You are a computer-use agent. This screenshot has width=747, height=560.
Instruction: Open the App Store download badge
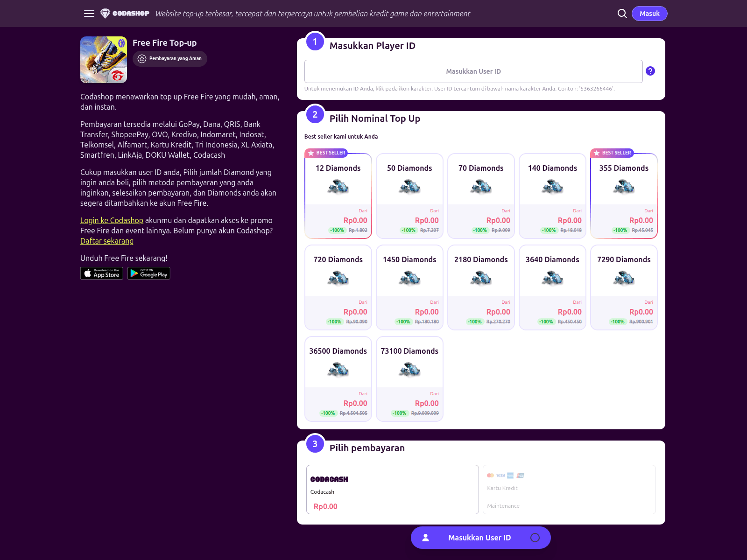pyautogui.click(x=102, y=273)
